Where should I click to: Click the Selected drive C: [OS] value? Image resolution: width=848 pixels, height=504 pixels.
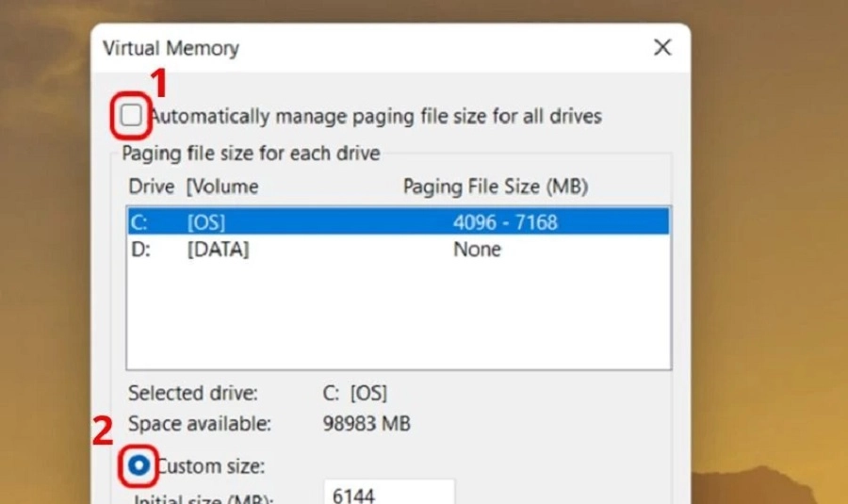(x=354, y=393)
